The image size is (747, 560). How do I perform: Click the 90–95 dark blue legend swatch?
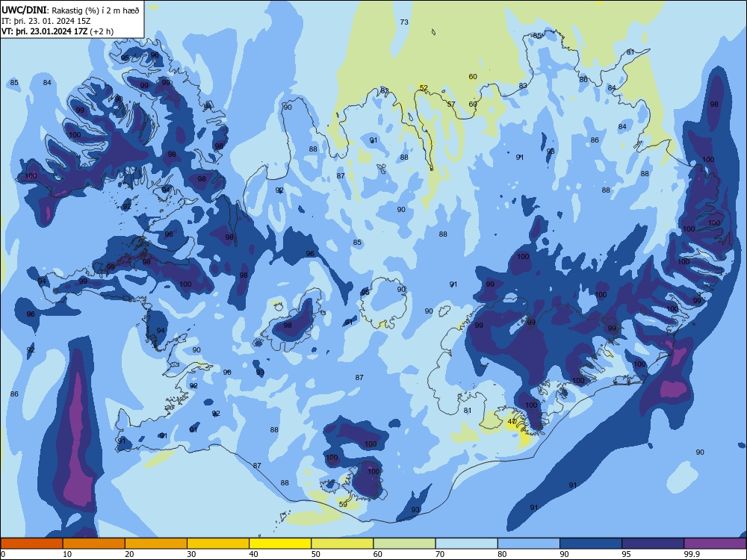(591, 544)
